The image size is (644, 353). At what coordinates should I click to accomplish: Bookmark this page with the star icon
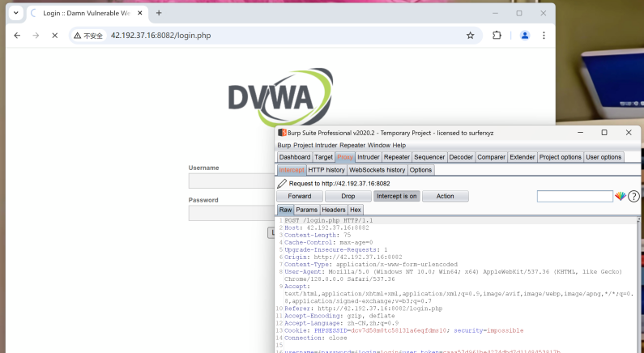[471, 36]
